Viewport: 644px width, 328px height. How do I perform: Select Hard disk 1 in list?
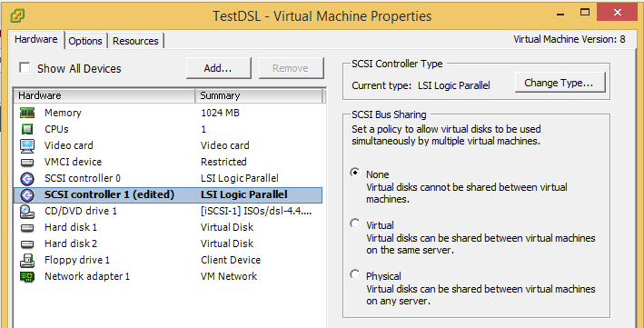[x=168, y=228]
